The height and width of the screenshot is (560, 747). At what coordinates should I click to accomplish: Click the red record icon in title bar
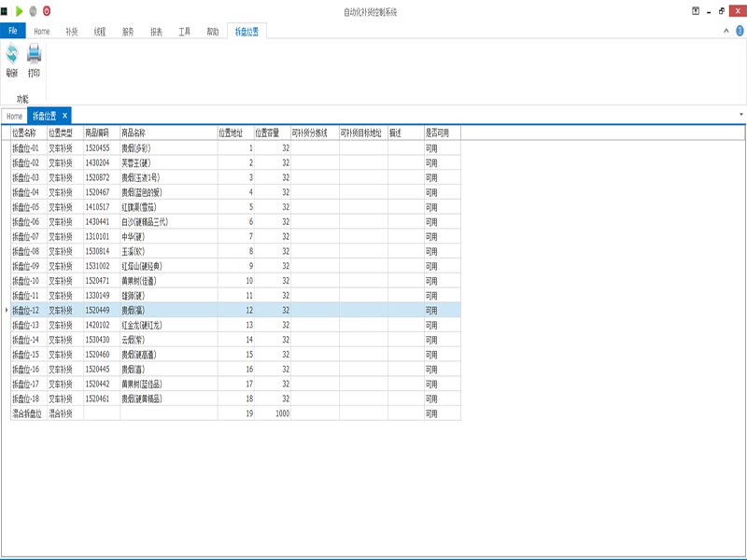click(x=47, y=10)
